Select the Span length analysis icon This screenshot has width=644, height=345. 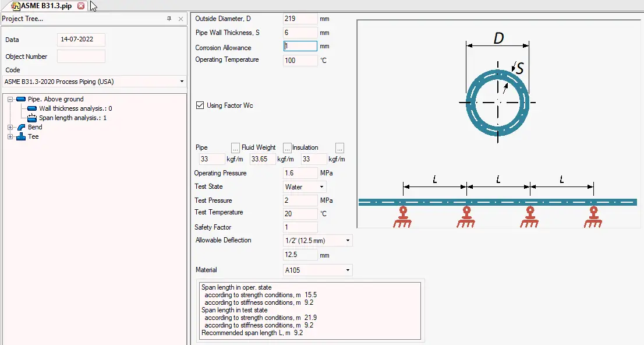(32, 117)
